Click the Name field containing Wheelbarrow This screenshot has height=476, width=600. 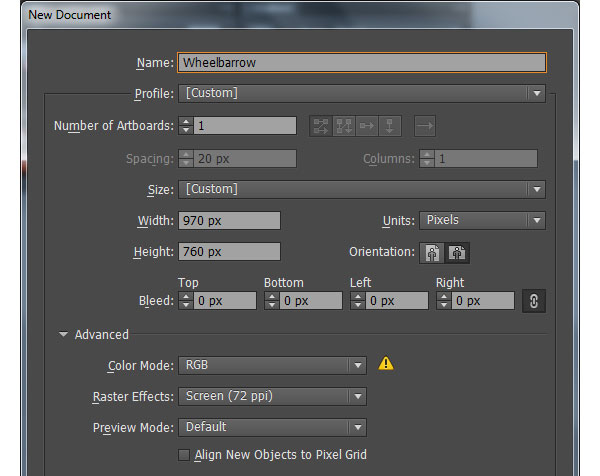(x=362, y=62)
